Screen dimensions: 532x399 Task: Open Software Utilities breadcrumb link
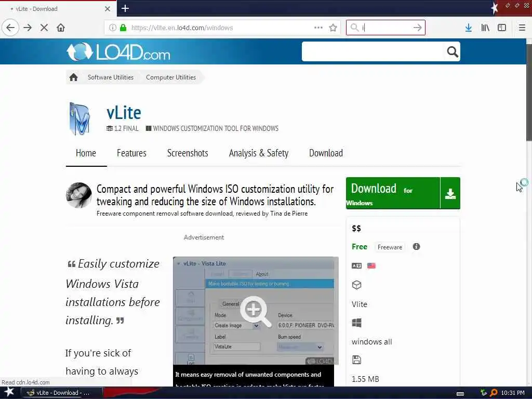click(x=111, y=77)
